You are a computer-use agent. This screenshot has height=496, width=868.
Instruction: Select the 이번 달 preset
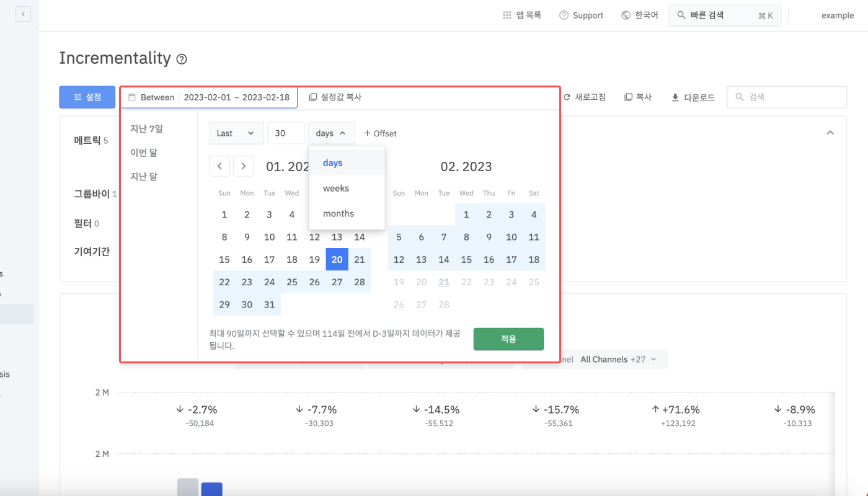[x=144, y=153]
